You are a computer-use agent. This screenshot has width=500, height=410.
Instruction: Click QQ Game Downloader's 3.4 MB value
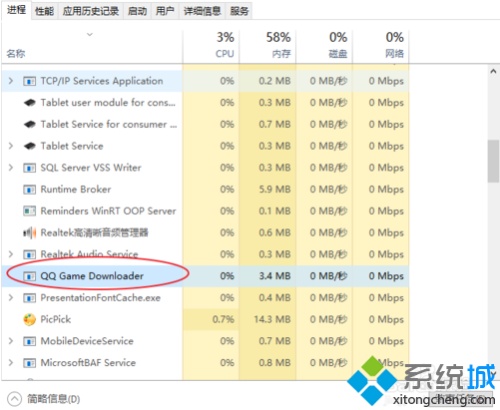point(275,276)
